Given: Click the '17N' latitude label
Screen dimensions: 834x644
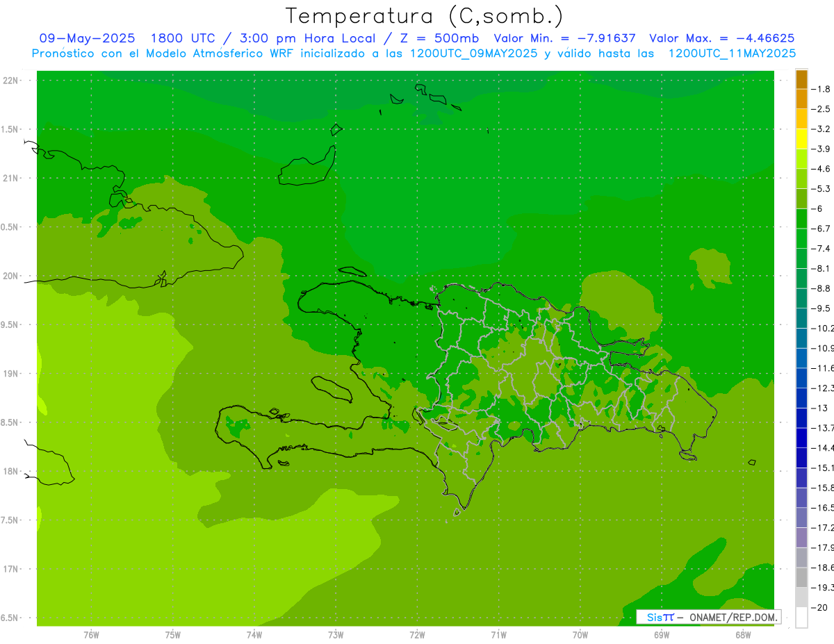Looking at the screenshot, I should tap(10, 569).
